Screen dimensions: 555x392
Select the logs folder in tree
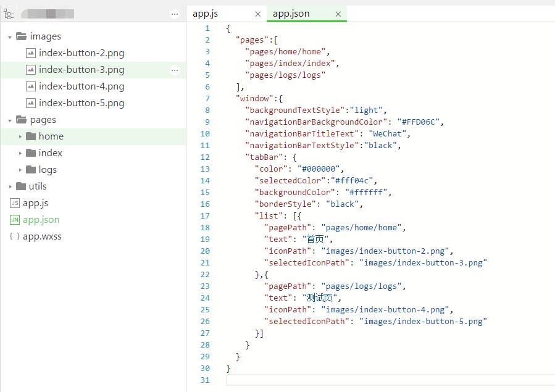48,170
